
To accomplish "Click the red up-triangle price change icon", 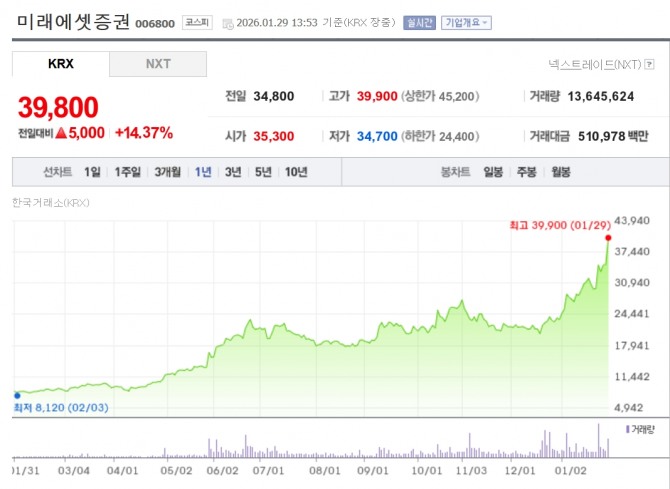I will (61, 132).
